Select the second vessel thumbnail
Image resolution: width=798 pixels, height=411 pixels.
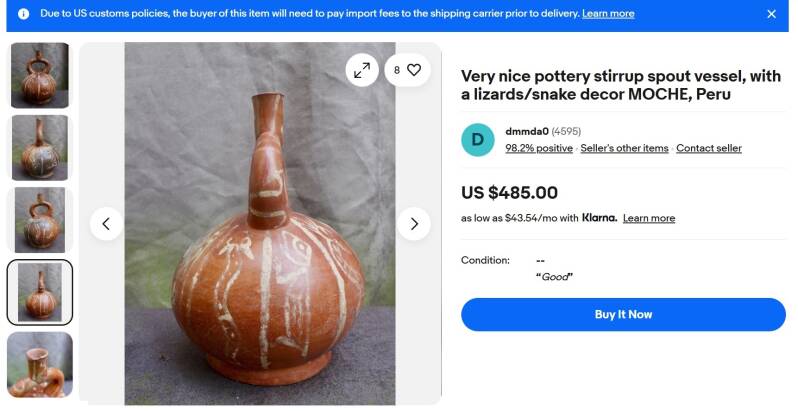pyautogui.click(x=40, y=148)
